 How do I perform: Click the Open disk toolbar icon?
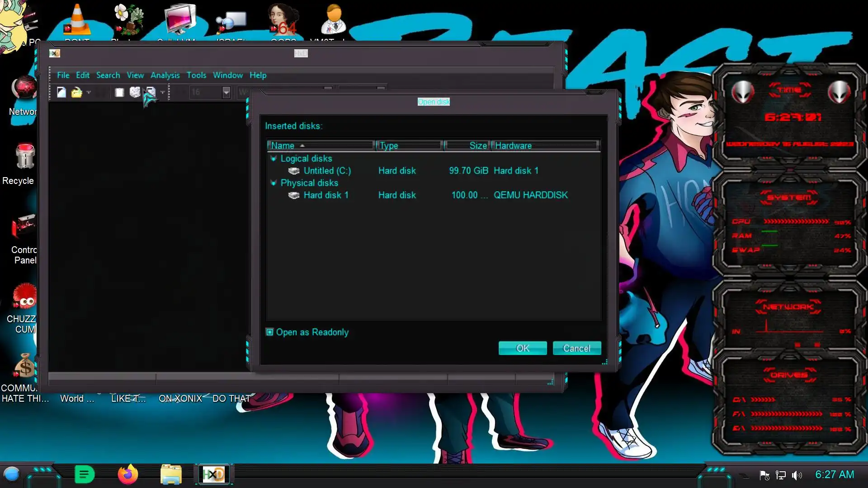(135, 92)
